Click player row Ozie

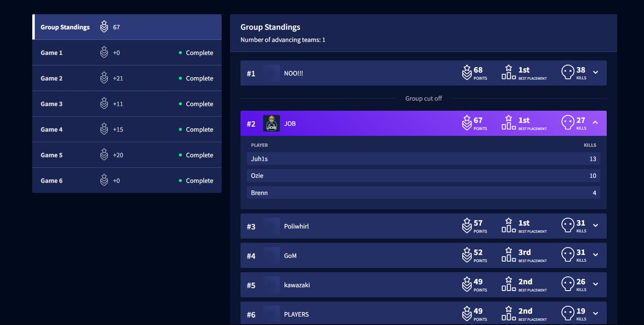click(x=423, y=176)
